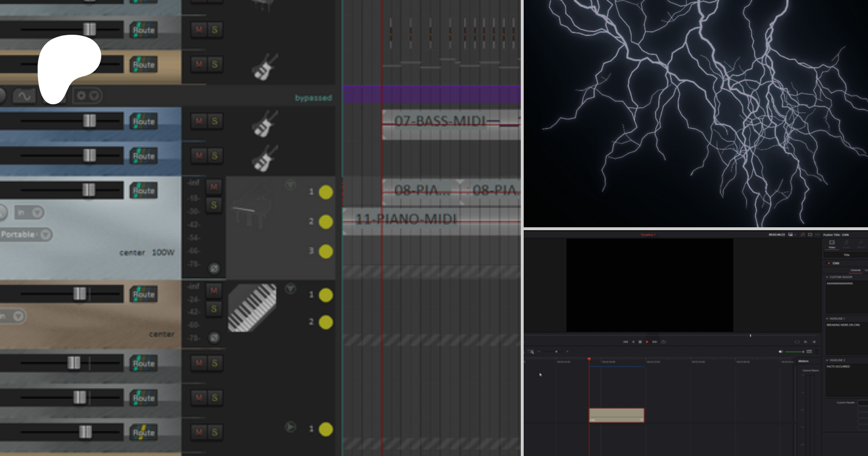Click Route button on grand piano track
This screenshot has width=868, height=456.
144,191
